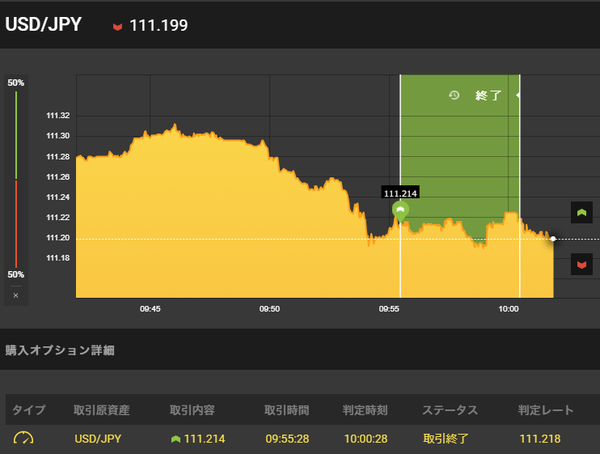Click the top 50% sentiment label
600x454 pixels.
tap(16, 83)
